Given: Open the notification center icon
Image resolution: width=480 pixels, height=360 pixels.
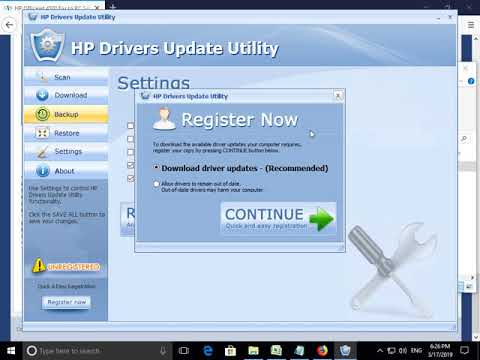Looking at the screenshot, I should 464,351.
